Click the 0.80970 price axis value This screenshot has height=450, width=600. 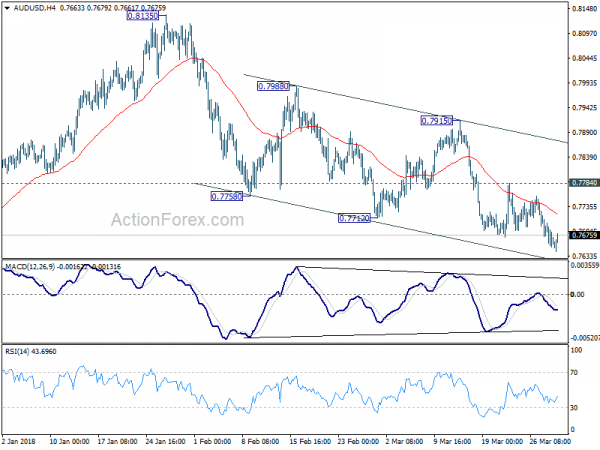click(x=584, y=34)
